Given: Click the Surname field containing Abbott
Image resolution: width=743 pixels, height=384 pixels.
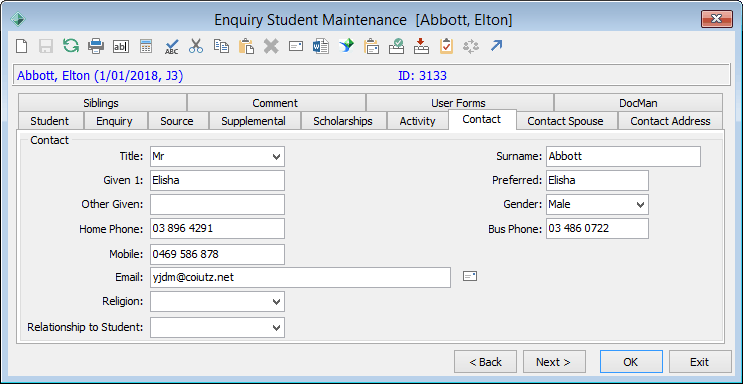Looking at the screenshot, I should coord(623,156).
